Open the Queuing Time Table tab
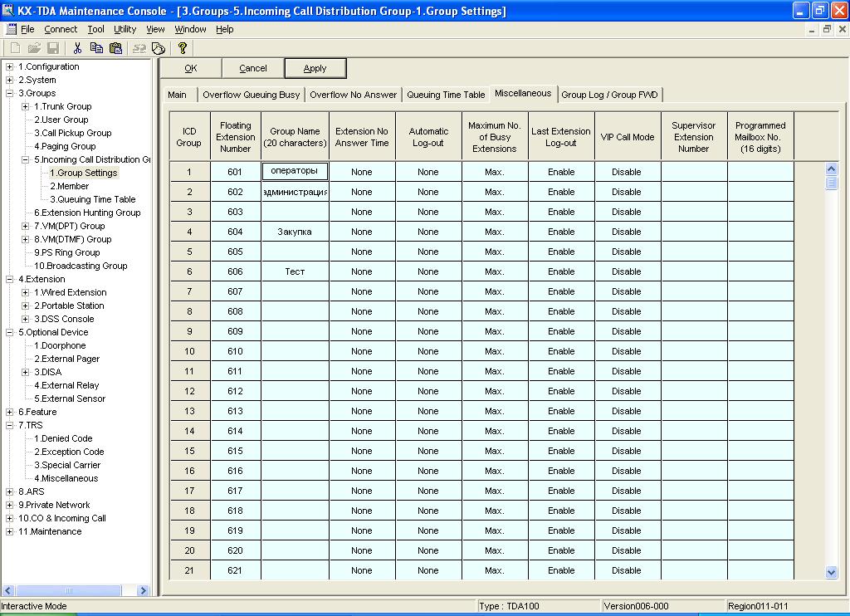Image resolution: width=850 pixels, height=616 pixels. tap(446, 95)
